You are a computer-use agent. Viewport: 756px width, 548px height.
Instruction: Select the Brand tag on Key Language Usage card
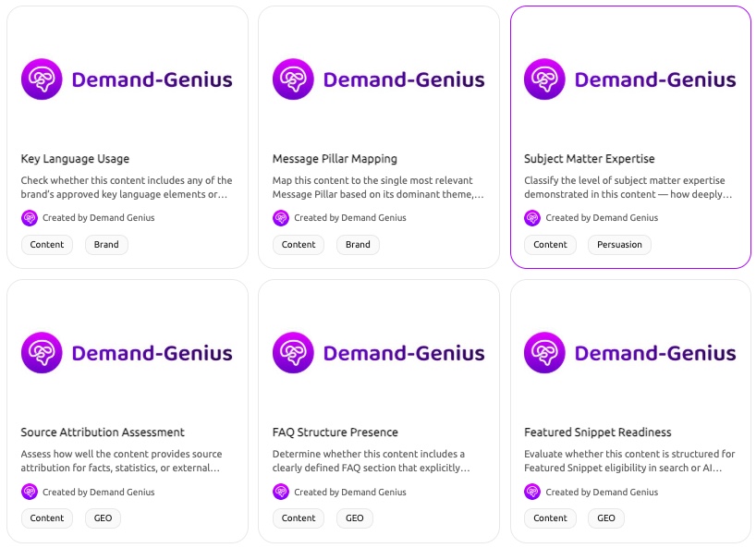click(x=106, y=245)
